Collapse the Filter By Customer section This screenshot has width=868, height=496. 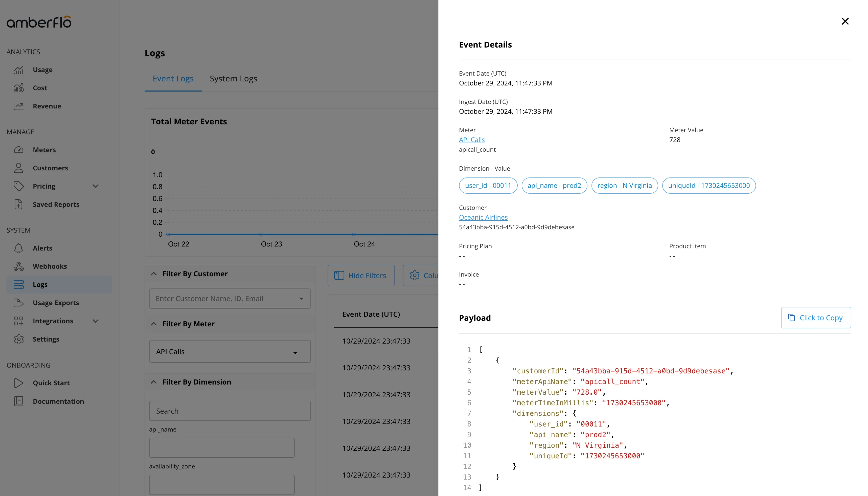(154, 274)
